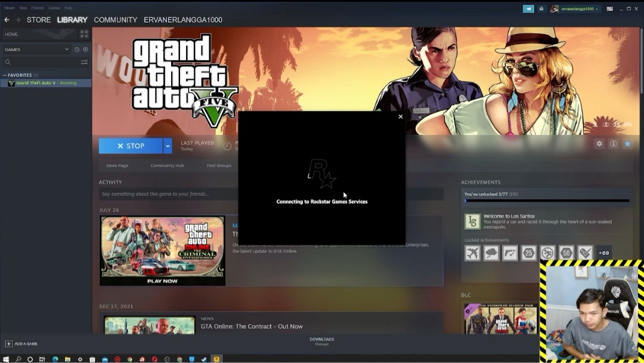Open File Explorer from the taskbar
644x363 pixels.
click(x=68, y=359)
